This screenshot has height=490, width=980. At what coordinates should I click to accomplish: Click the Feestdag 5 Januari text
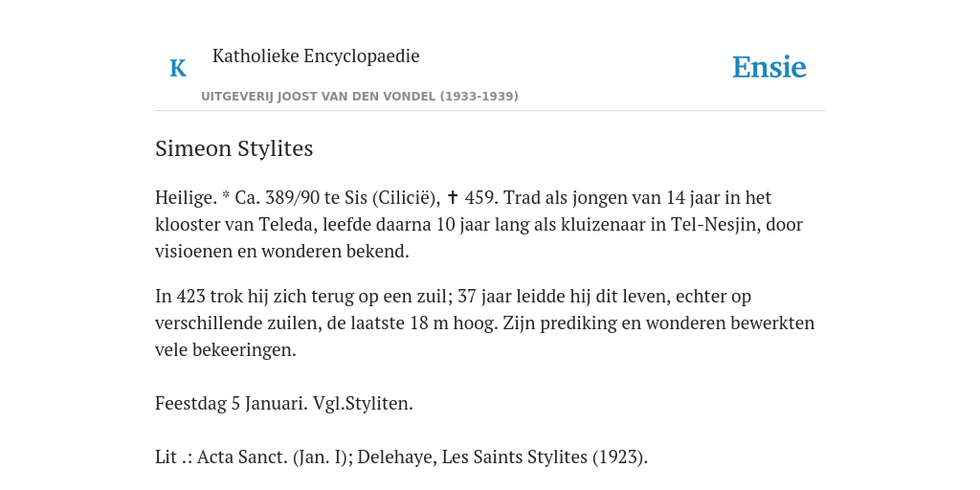point(232,403)
